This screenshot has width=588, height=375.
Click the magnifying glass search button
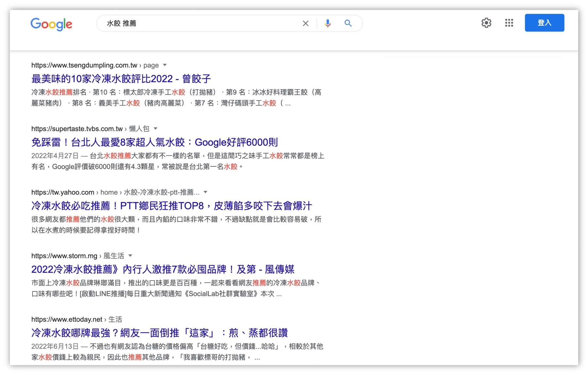coord(348,24)
